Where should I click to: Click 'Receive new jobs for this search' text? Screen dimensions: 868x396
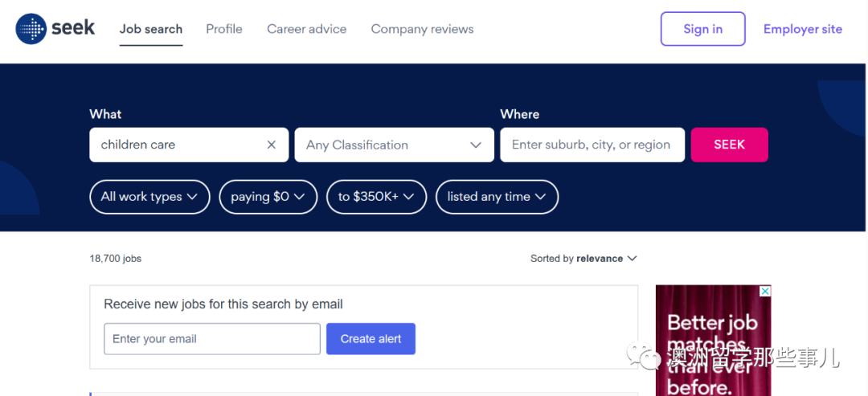pyautogui.click(x=223, y=304)
